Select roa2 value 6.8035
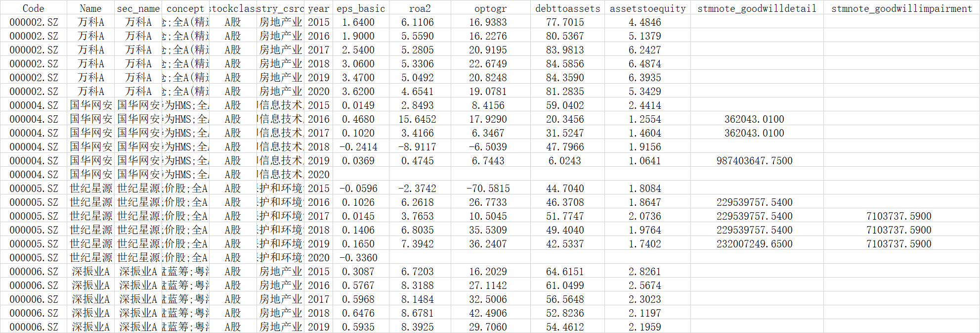The height and width of the screenshot is (333, 980). pyautogui.click(x=418, y=230)
